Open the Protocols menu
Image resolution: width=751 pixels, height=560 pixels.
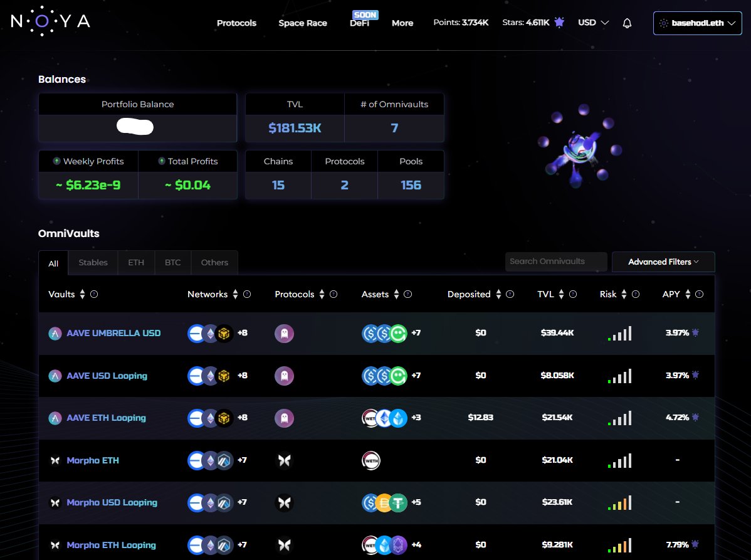(x=236, y=23)
